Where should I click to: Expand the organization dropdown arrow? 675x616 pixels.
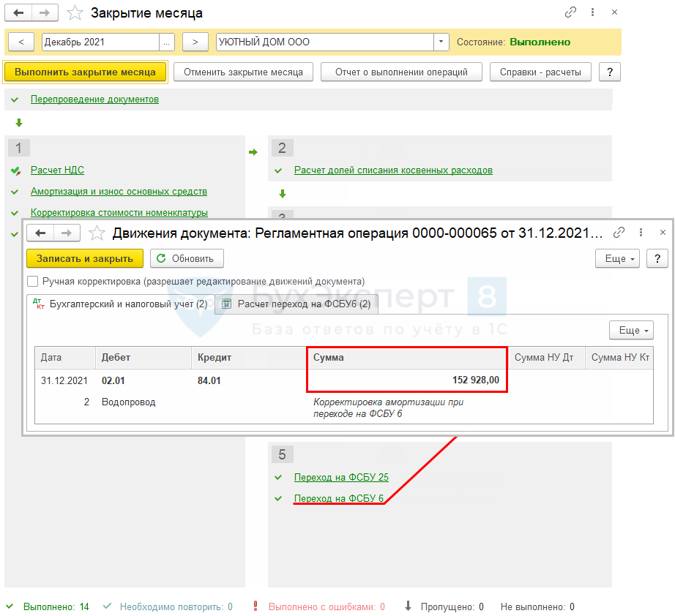[x=441, y=42]
